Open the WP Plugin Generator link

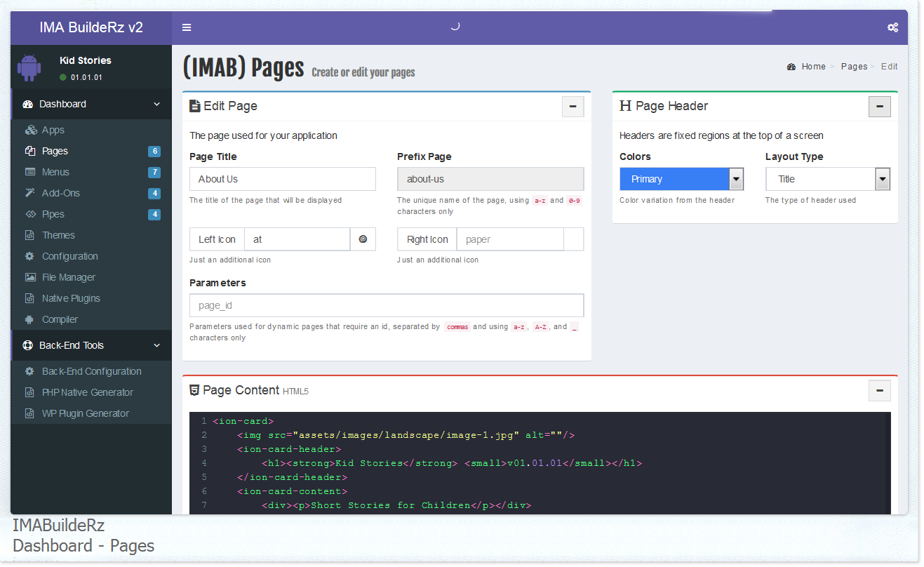click(86, 413)
